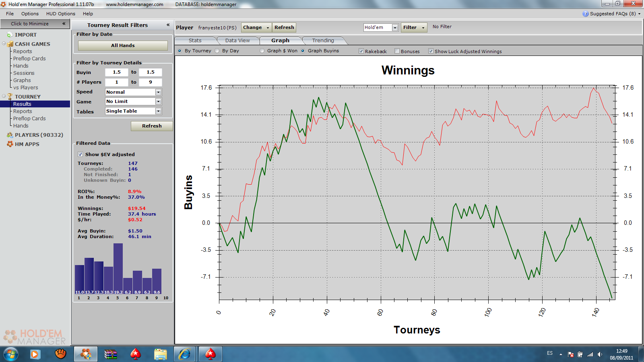Open WinRAR from the taskbar
The height and width of the screenshot is (362, 644).
(111, 354)
